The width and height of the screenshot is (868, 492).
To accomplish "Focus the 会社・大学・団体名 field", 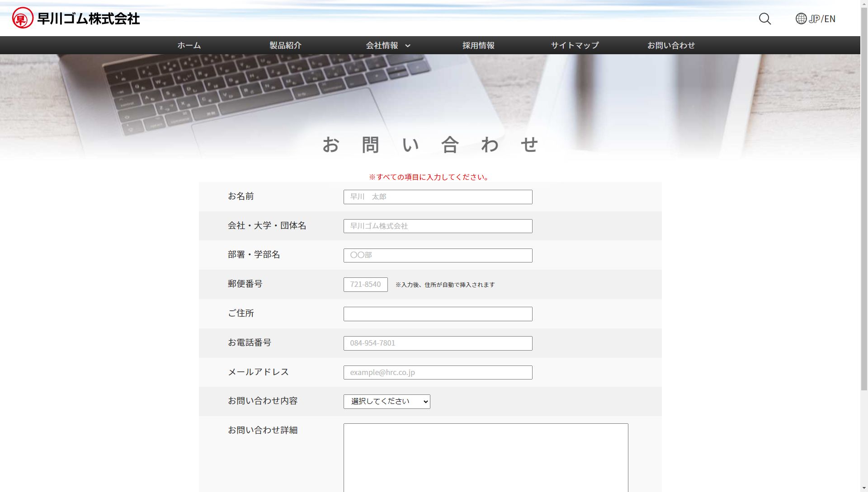I will (438, 226).
